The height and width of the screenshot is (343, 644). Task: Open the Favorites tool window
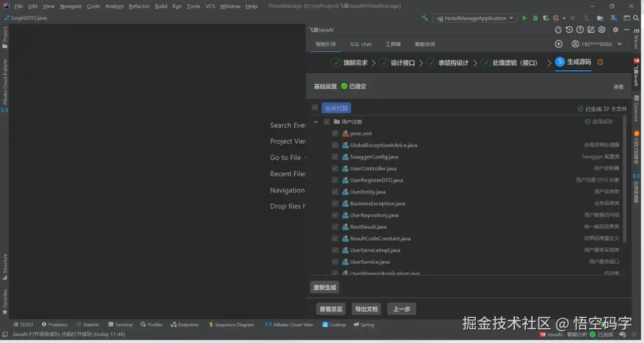[5, 301]
